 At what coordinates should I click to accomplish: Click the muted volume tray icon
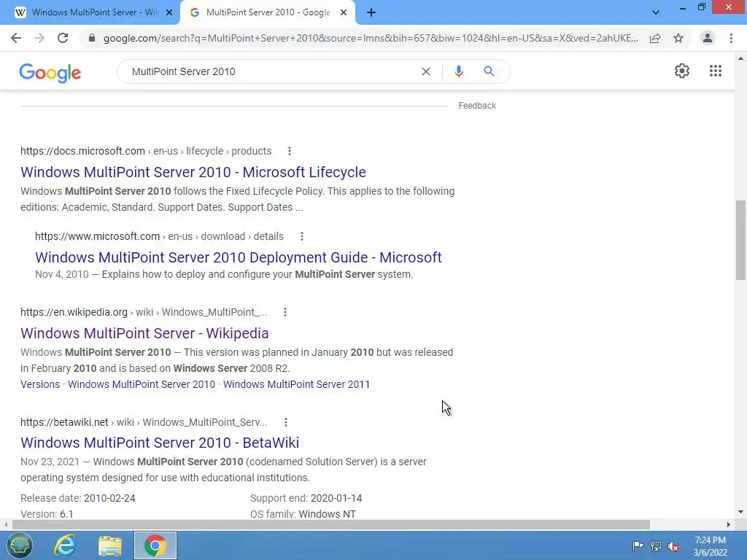(x=673, y=546)
